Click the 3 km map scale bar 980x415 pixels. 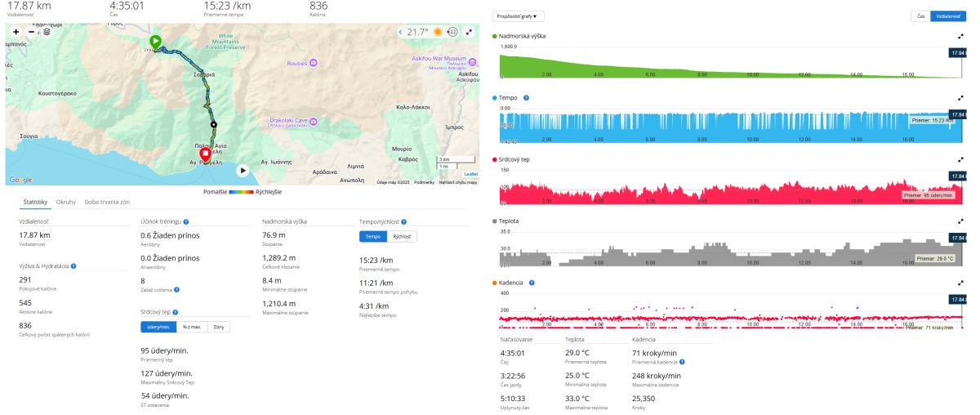[x=457, y=158]
